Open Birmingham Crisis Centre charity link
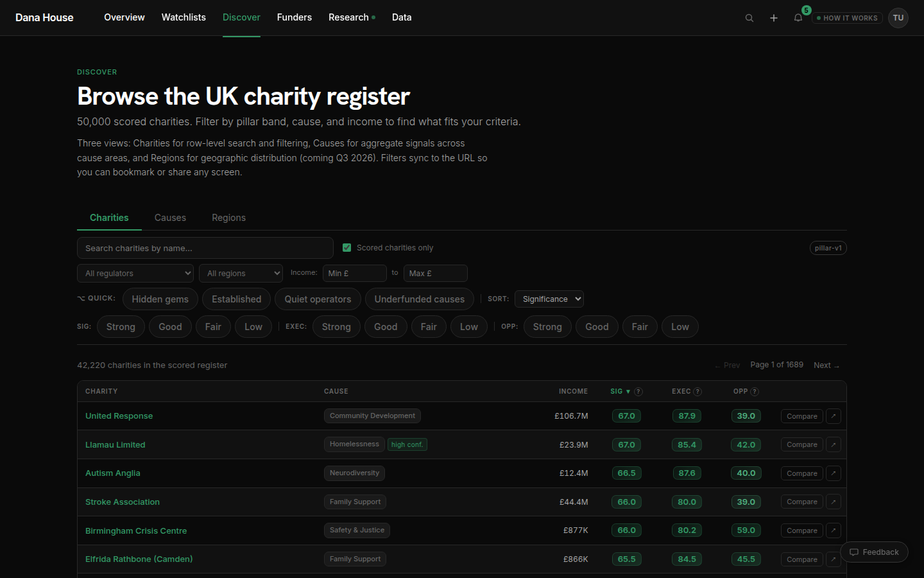The image size is (924, 578). (x=136, y=531)
